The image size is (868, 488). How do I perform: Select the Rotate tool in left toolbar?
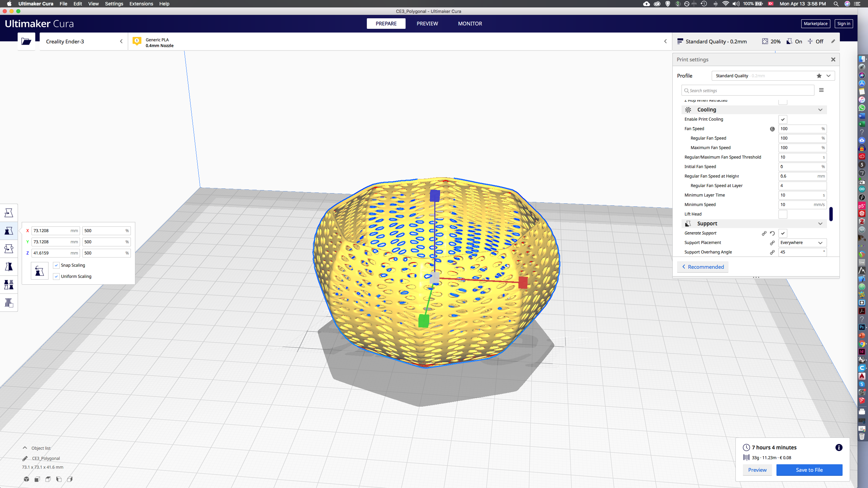(x=9, y=248)
